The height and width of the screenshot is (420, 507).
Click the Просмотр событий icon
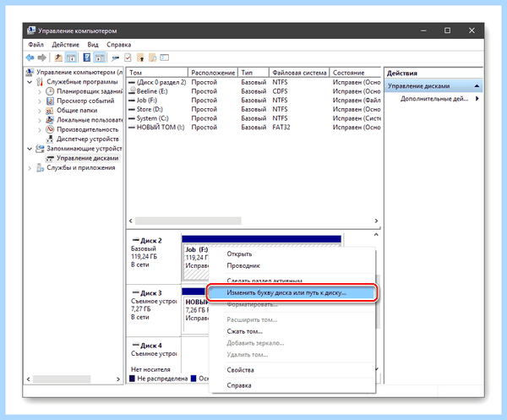click(50, 101)
